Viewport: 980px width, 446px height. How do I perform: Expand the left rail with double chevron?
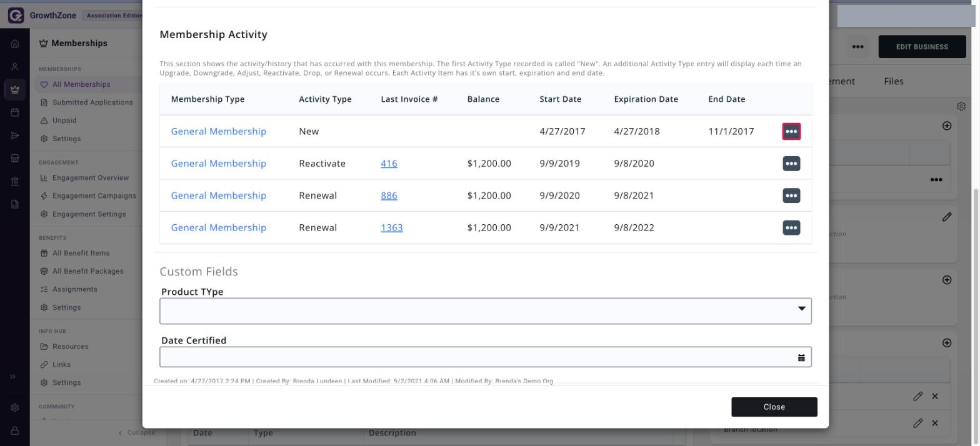pos(13,377)
